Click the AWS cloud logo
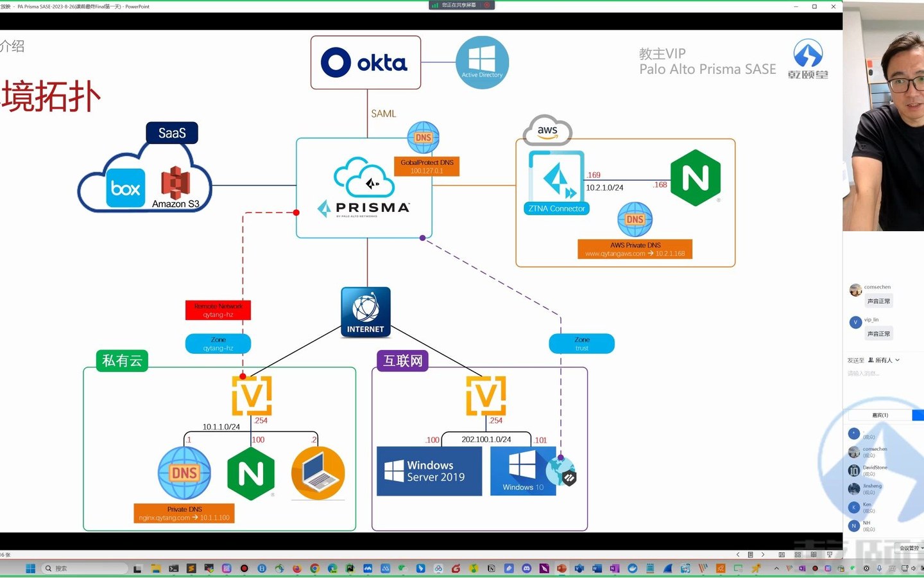924x578 pixels. click(x=547, y=130)
